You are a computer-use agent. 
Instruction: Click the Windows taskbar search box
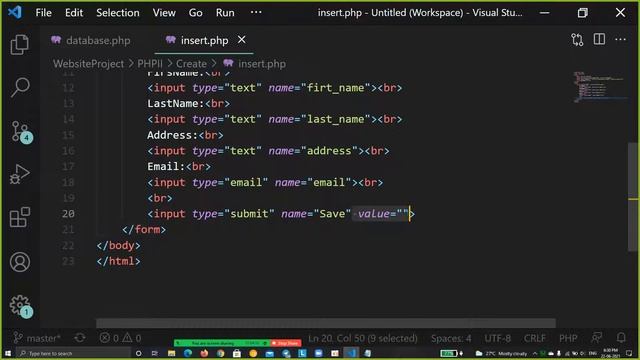74,353
